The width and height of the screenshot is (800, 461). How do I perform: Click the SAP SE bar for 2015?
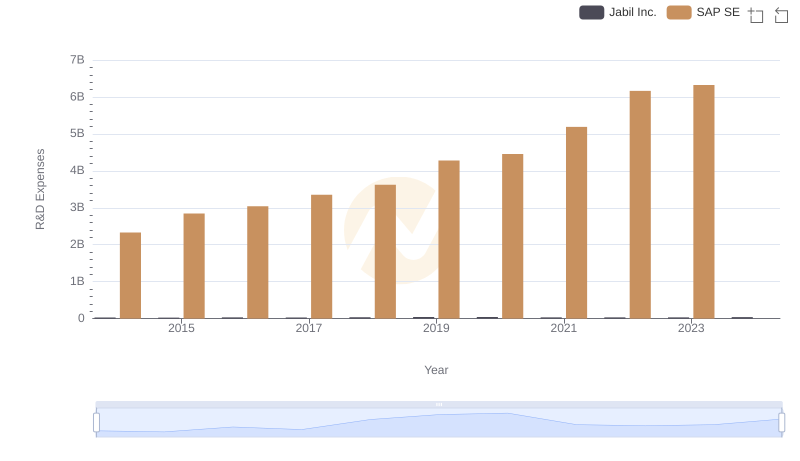click(194, 266)
